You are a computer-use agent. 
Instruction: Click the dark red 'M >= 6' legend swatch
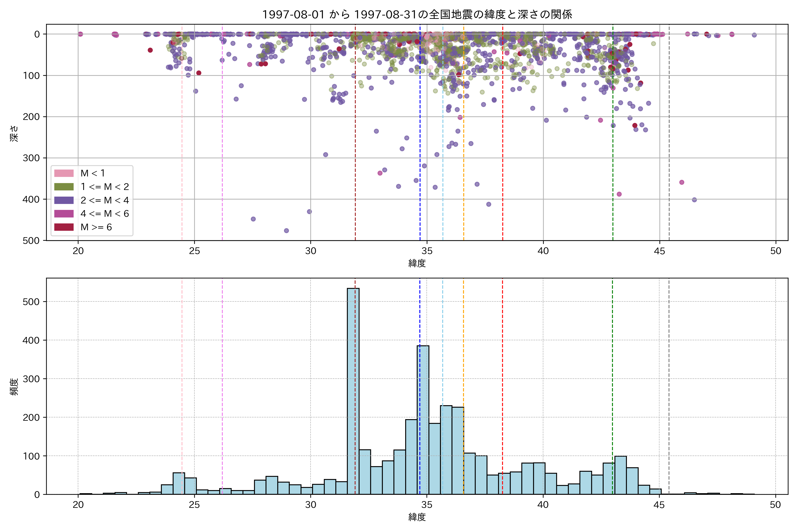64,227
